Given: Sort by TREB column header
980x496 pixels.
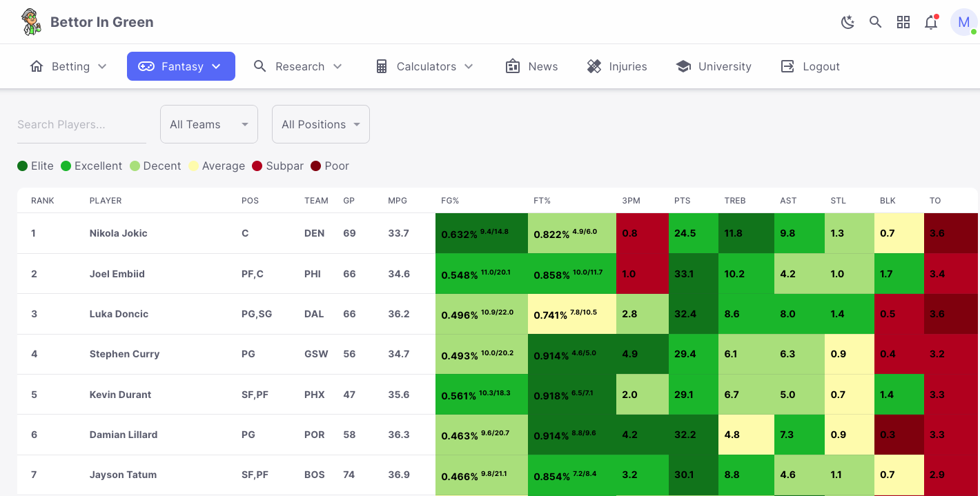Looking at the screenshot, I should (x=735, y=201).
